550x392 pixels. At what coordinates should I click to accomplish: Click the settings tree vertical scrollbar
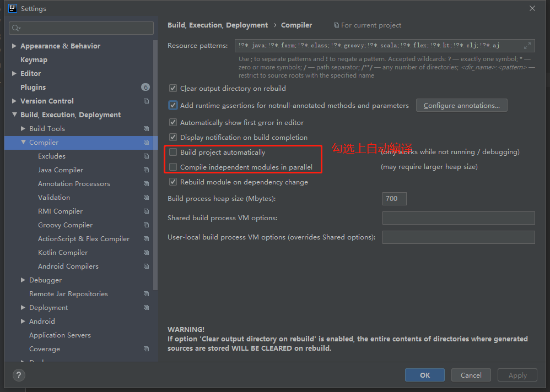pos(155,165)
